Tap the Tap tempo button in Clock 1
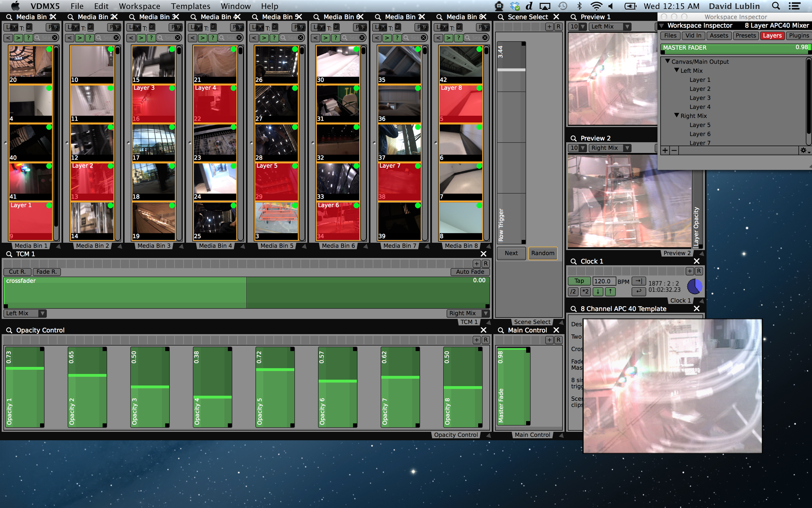This screenshot has width=812, height=508. (x=579, y=281)
